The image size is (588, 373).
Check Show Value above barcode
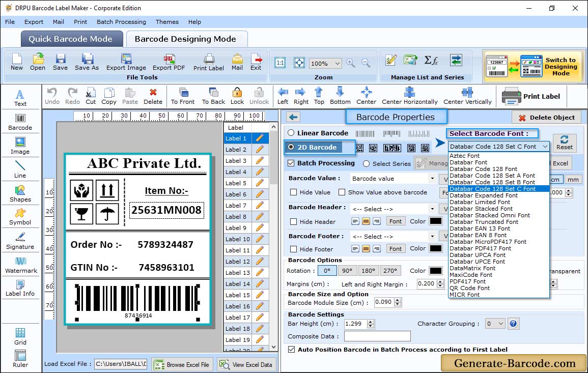(x=342, y=192)
